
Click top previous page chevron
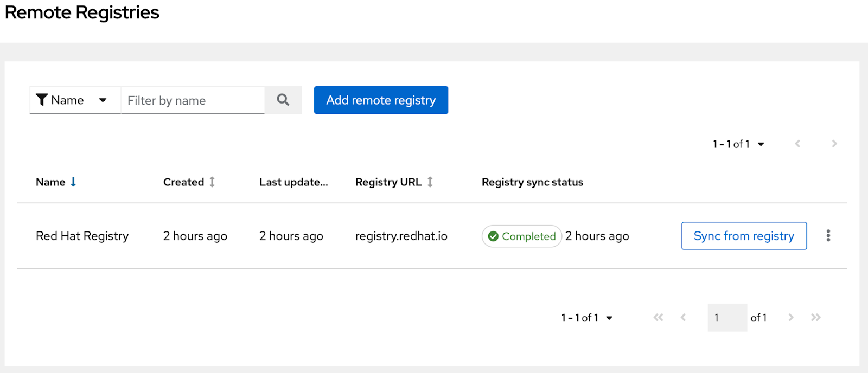click(x=797, y=144)
